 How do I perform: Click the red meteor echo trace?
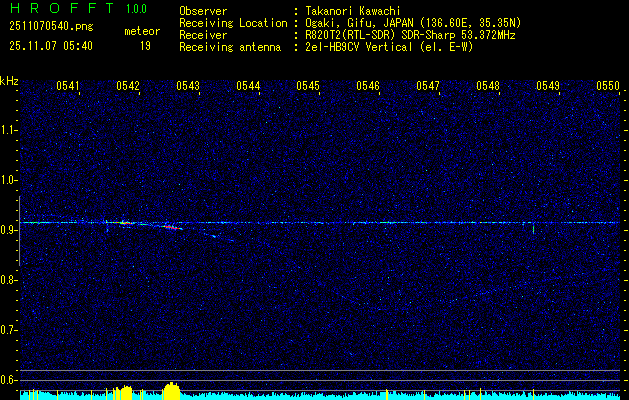172,227
